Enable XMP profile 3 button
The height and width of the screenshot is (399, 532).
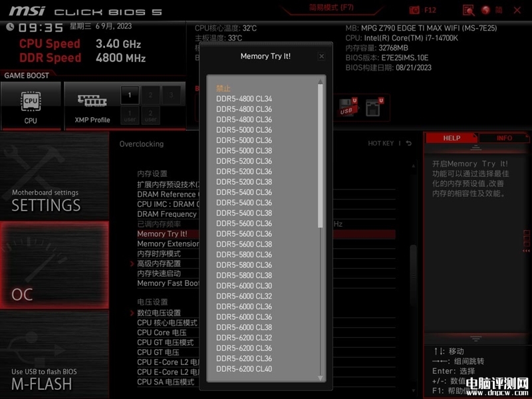click(x=171, y=95)
